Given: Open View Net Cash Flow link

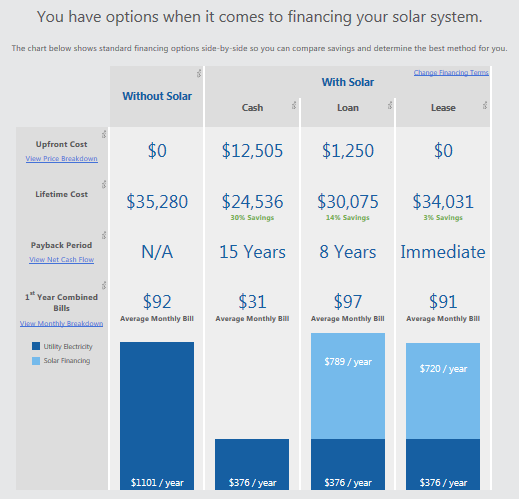Looking at the screenshot, I should pyautogui.click(x=62, y=260).
